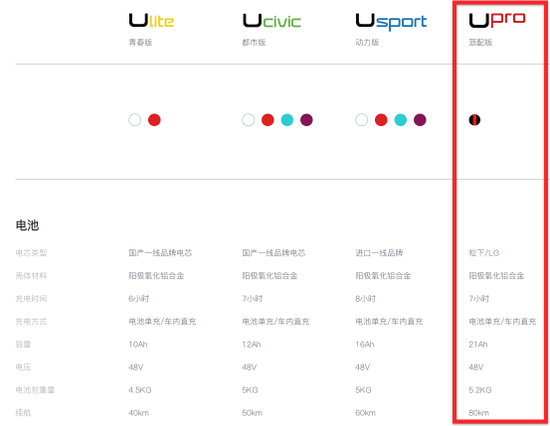This screenshot has width=550, height=426.
Task: Pick cyan swatch under Ucivic
Action: click(x=287, y=120)
